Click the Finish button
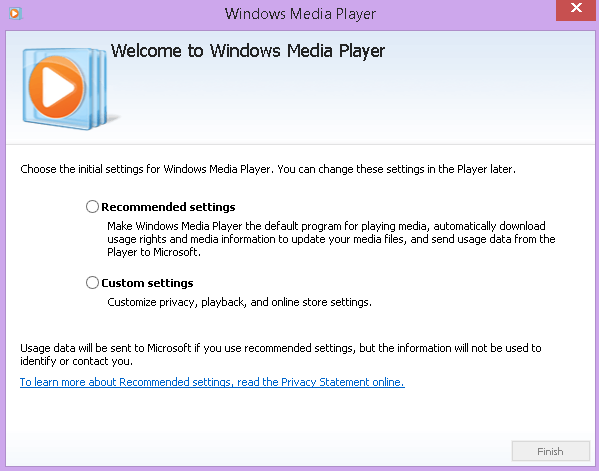This screenshot has width=599, height=471. click(550, 451)
